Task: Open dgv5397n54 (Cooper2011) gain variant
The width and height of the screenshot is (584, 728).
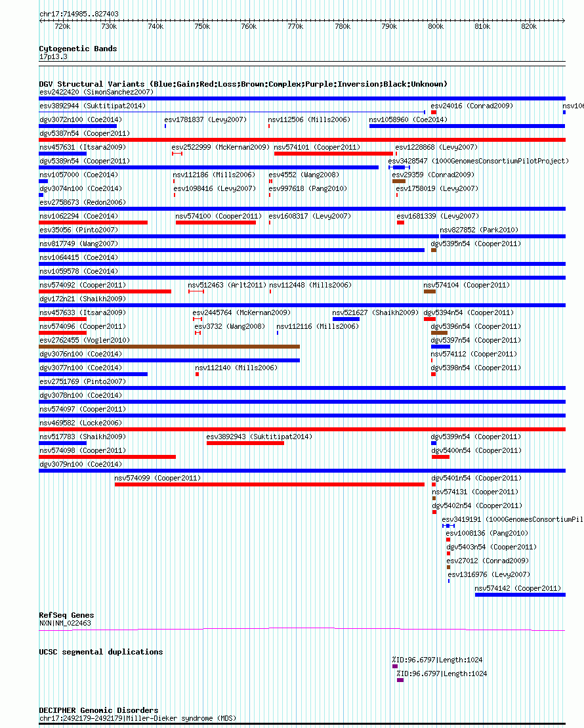Action: click(476, 340)
